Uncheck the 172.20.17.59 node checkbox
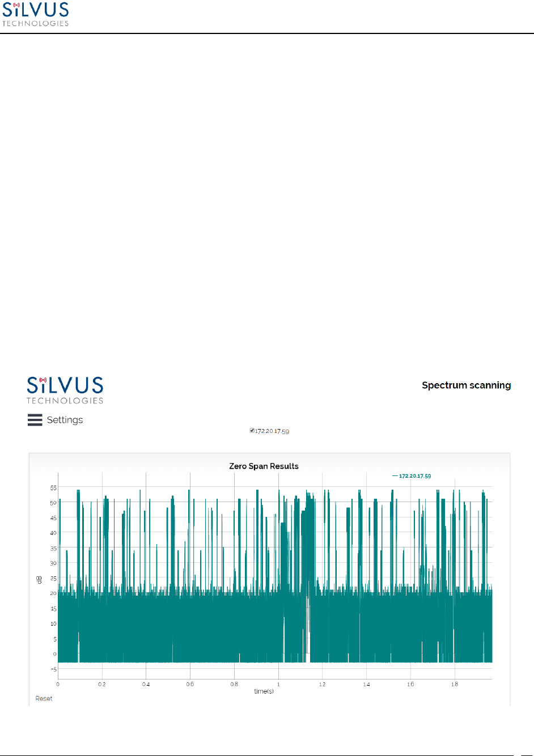This screenshot has width=534, height=756. tap(252, 431)
